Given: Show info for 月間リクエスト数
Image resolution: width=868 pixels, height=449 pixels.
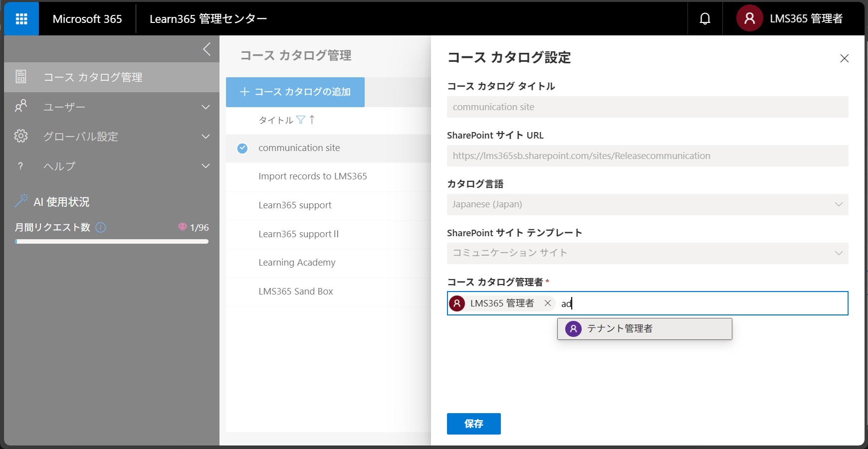Looking at the screenshot, I should click(101, 227).
